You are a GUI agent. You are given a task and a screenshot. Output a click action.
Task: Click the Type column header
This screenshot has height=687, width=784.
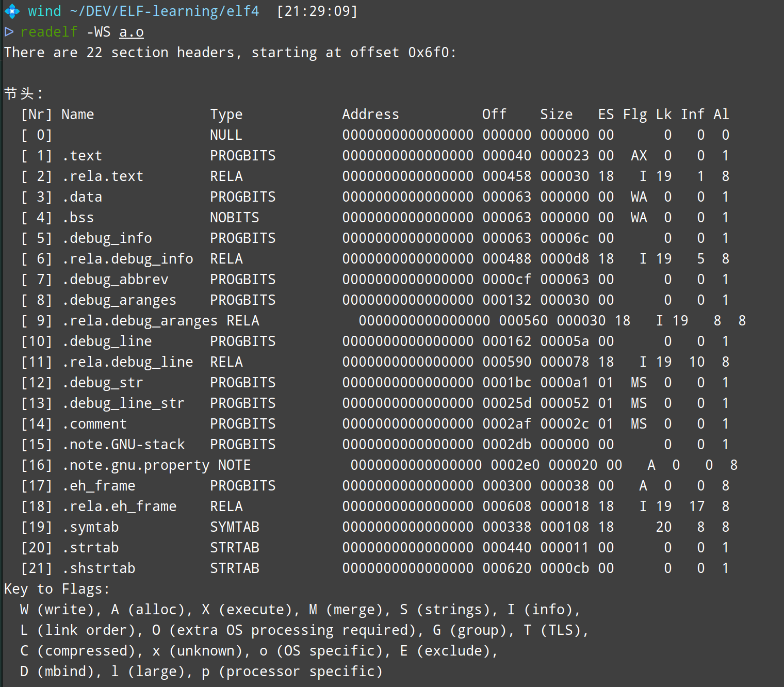pos(226,114)
